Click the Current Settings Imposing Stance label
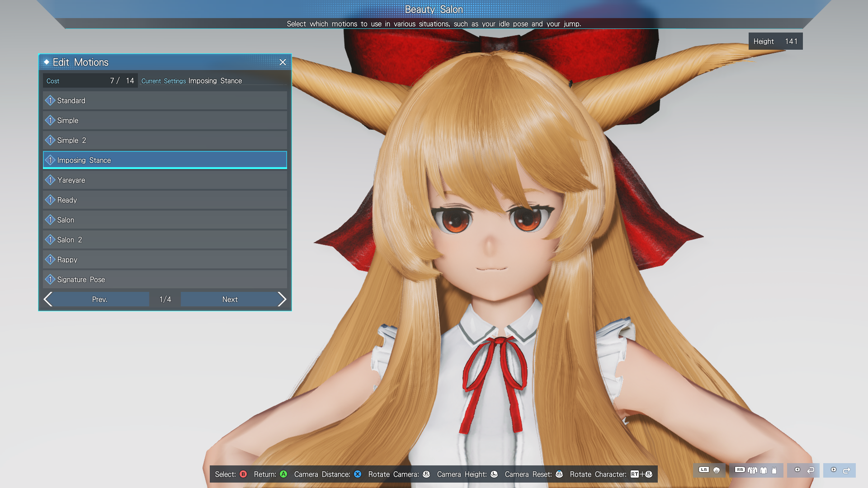The image size is (868, 488). (192, 81)
